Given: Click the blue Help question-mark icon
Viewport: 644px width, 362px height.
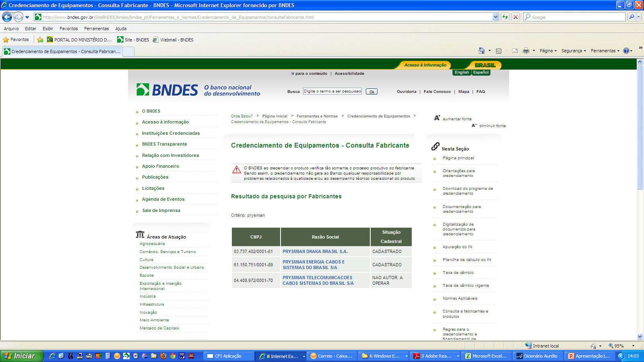Looking at the screenshot, I should click(x=626, y=51).
